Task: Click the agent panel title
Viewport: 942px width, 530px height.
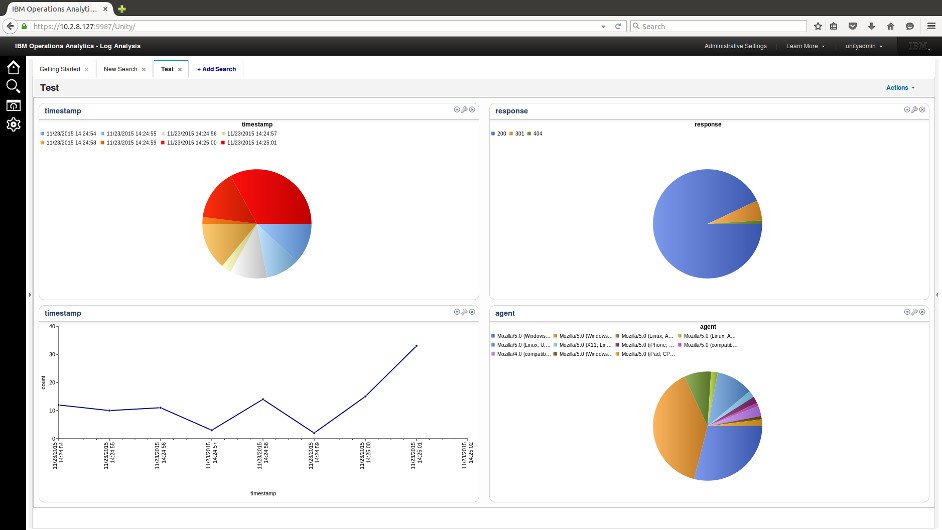Action: pos(505,313)
